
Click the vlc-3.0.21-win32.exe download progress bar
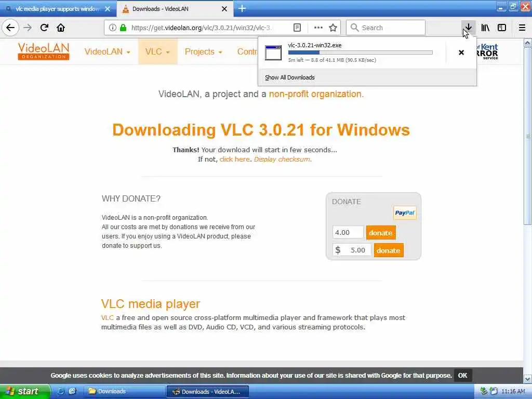(x=361, y=52)
